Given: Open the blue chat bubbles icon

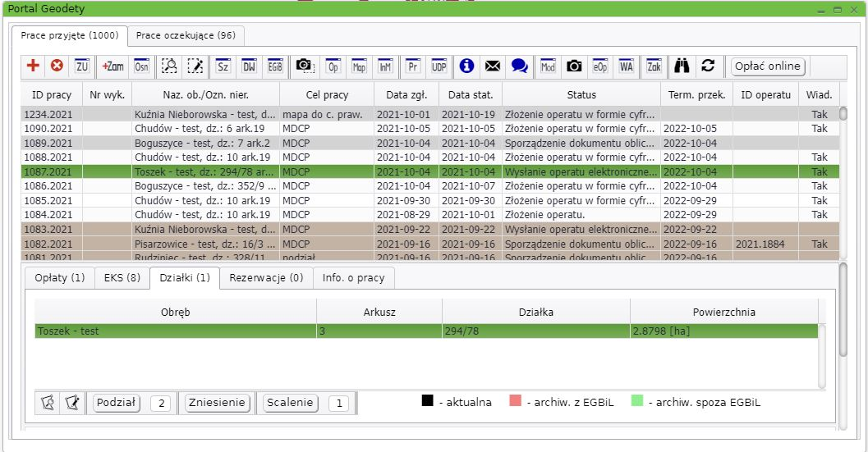Looking at the screenshot, I should point(519,66).
